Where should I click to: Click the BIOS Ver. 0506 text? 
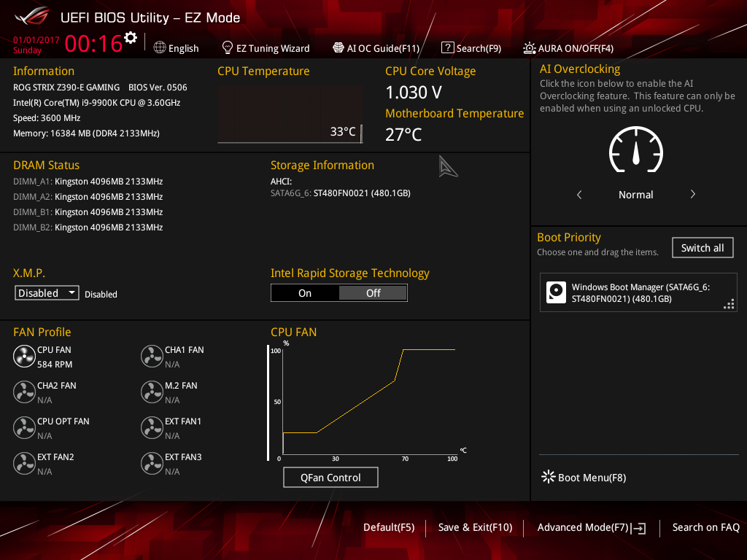[x=158, y=87]
